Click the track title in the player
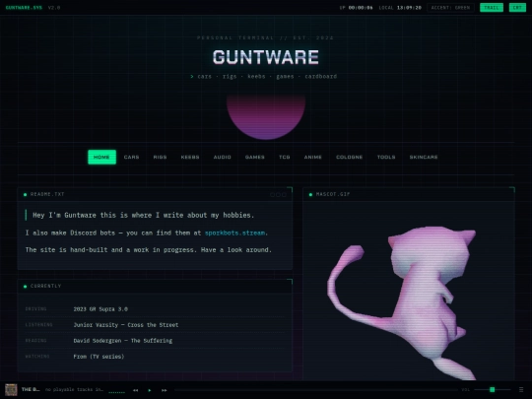Image resolution: width=532 pixels, height=399 pixels. click(x=31, y=389)
